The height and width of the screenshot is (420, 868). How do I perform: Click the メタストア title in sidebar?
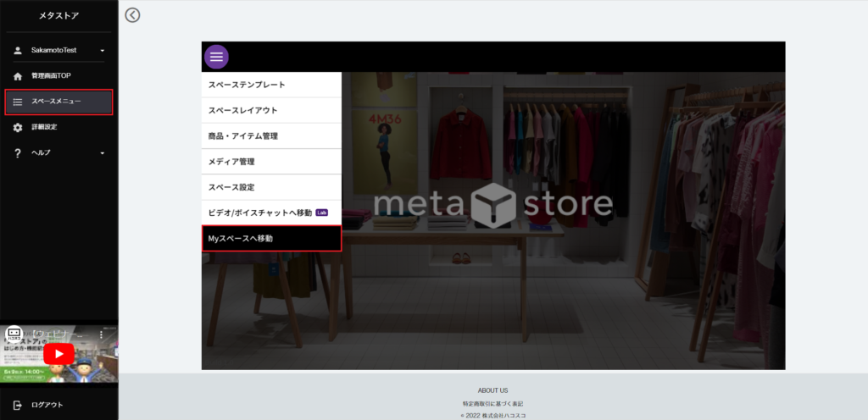click(x=58, y=16)
